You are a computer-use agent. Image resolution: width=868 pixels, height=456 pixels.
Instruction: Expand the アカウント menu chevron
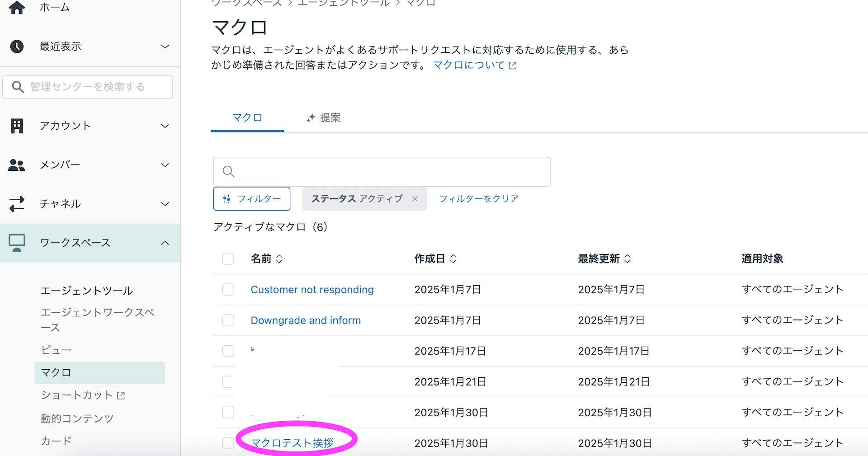pyautogui.click(x=165, y=126)
